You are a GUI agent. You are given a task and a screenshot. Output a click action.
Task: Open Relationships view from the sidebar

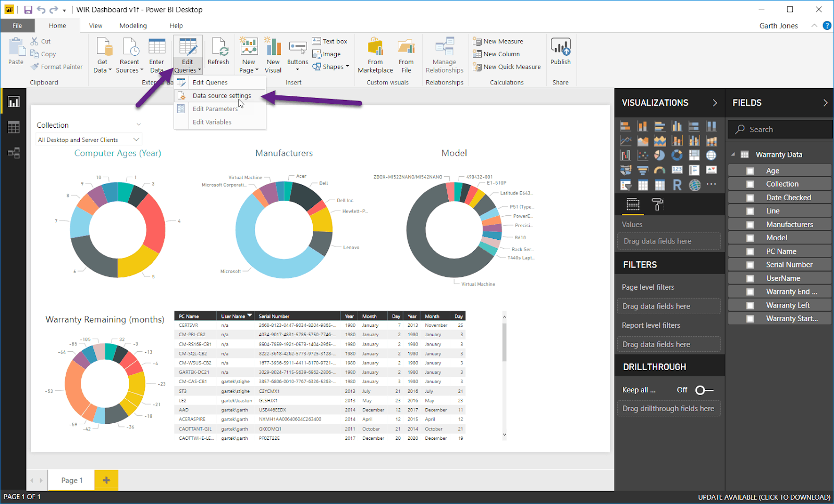14,152
